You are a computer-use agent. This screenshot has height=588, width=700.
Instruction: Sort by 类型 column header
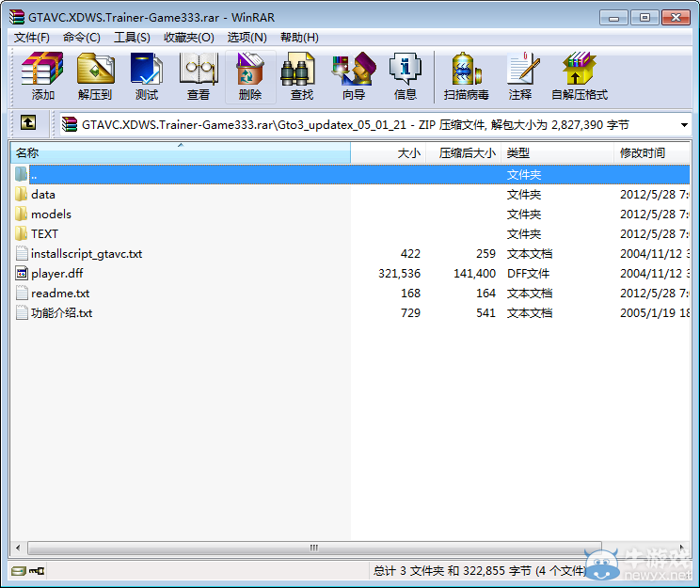558,153
